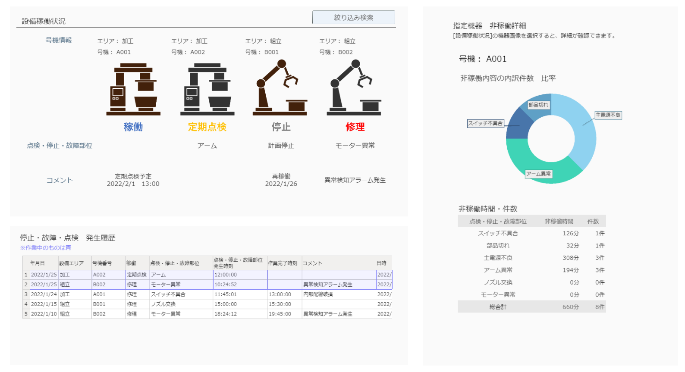
Task: Click the 2022/1/10 date cell
Action: (x=44, y=314)
